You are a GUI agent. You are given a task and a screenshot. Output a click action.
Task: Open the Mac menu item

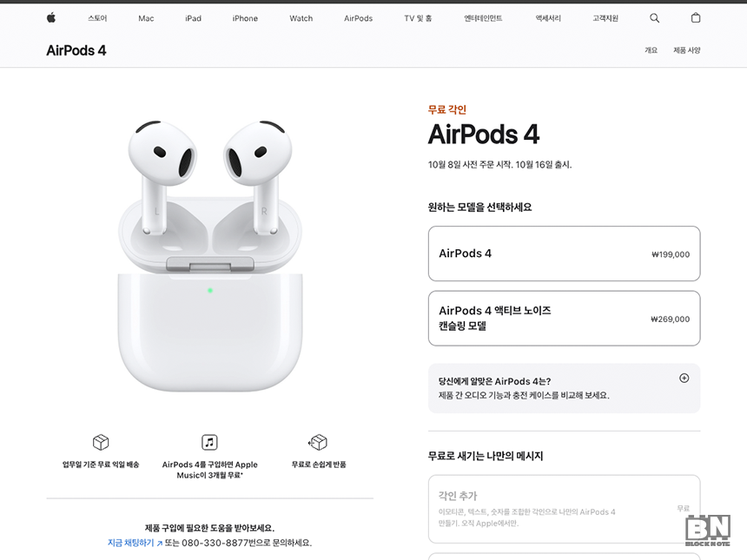146,18
